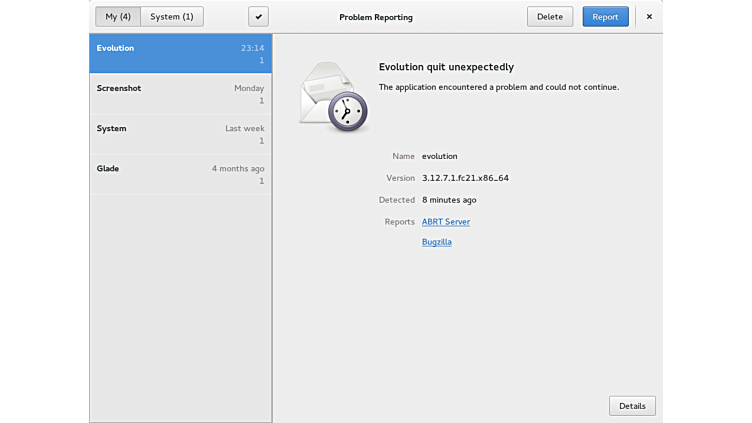752x423 pixels.
Task: Click the 'Evolution quit unexpectedly' heading
Action: 446,67
